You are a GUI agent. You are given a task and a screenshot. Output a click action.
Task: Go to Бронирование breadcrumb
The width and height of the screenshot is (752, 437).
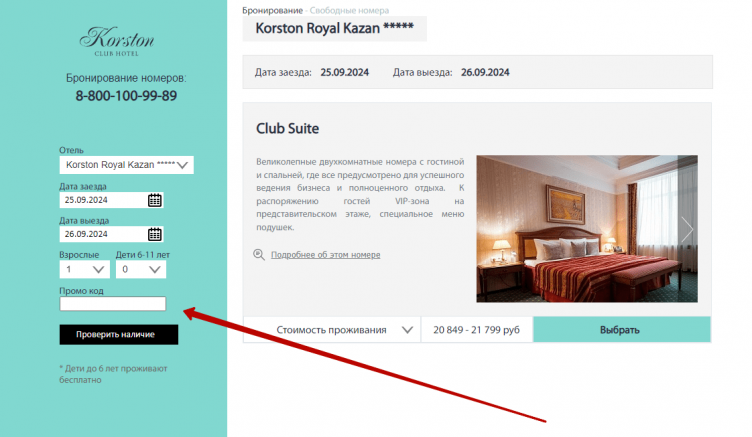pyautogui.click(x=272, y=10)
